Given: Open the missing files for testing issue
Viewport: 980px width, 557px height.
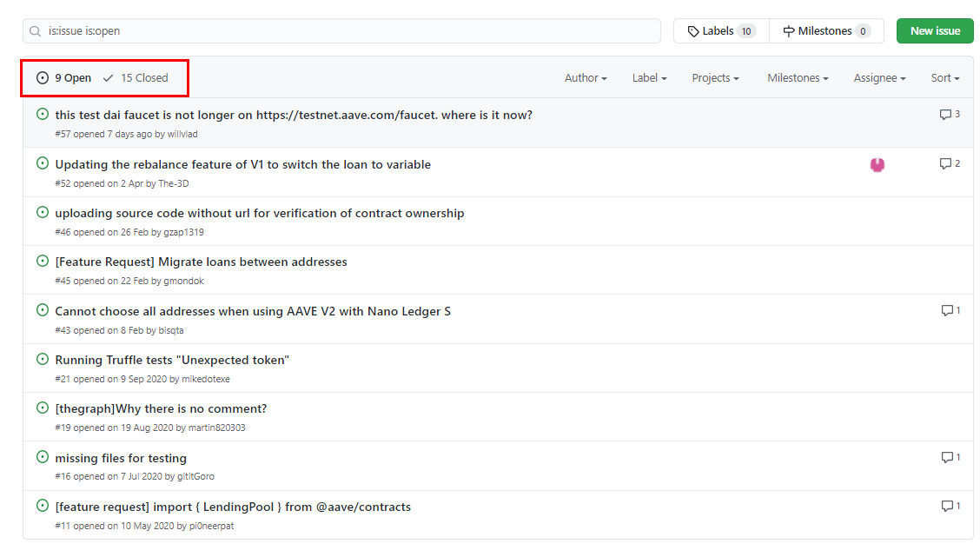Looking at the screenshot, I should pyautogui.click(x=121, y=458).
